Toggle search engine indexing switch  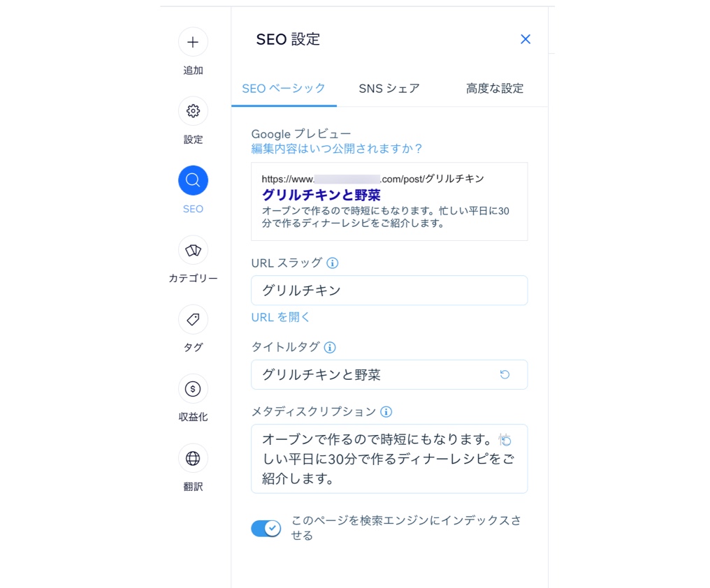(x=266, y=529)
